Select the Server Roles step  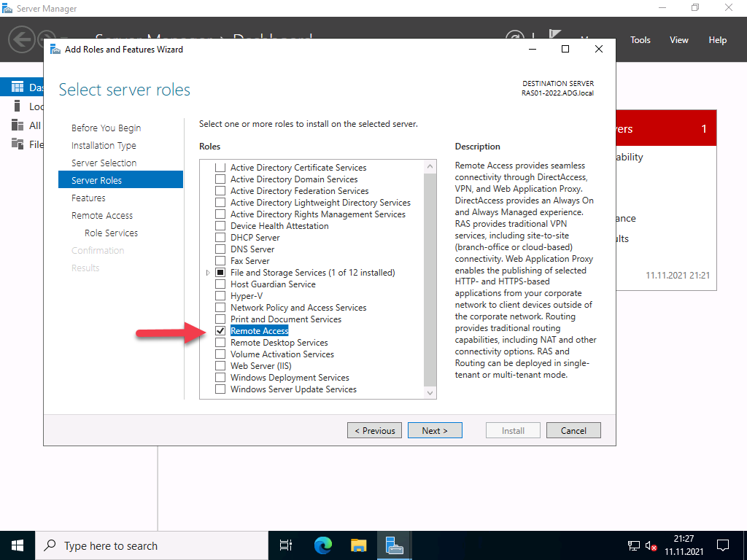[120, 180]
